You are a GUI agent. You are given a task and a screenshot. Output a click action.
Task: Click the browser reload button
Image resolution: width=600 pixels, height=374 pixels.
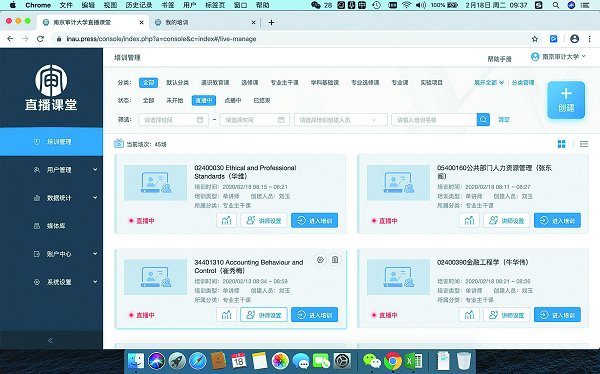[x=40, y=39]
